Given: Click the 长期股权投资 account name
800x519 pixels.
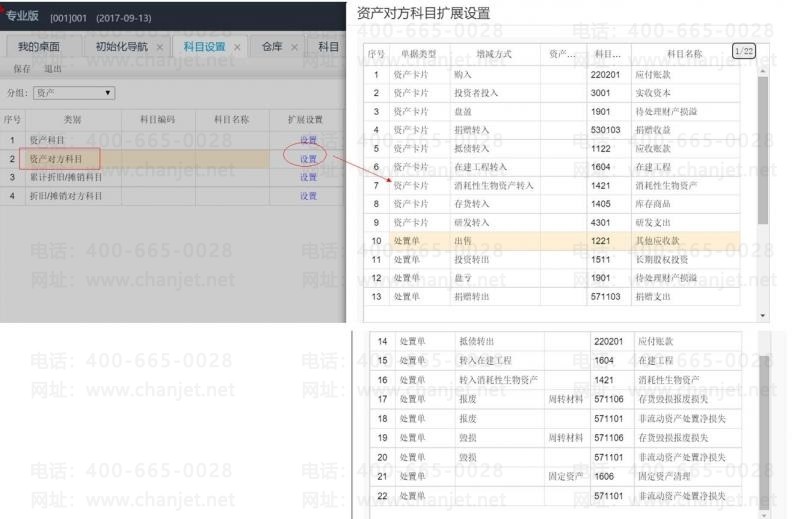Looking at the screenshot, I should 662,259.
